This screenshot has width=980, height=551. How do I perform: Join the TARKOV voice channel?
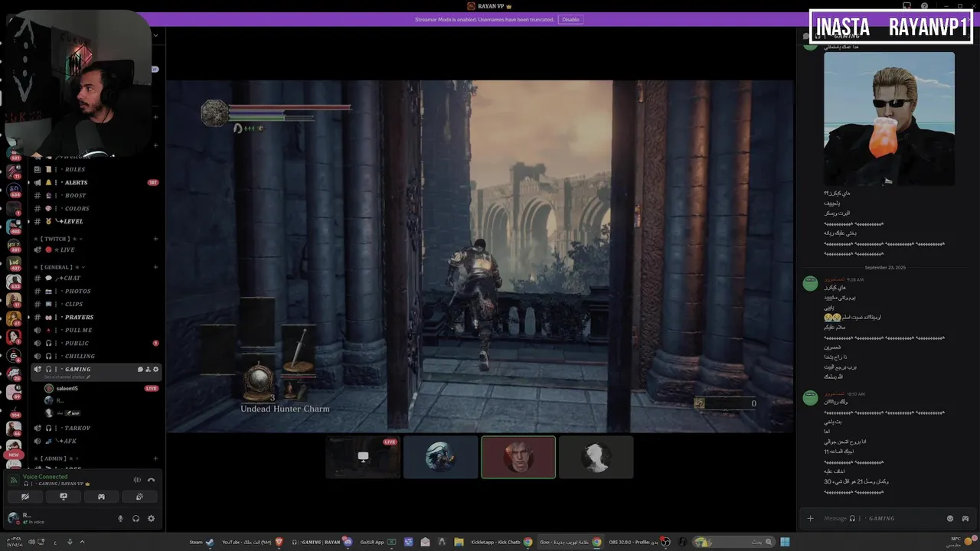tap(96, 428)
